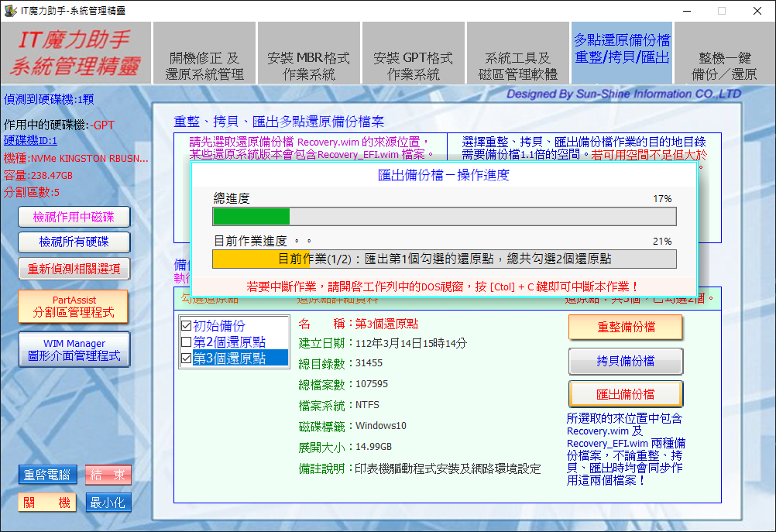Enable the 第2個還原點 checkbox

186,342
